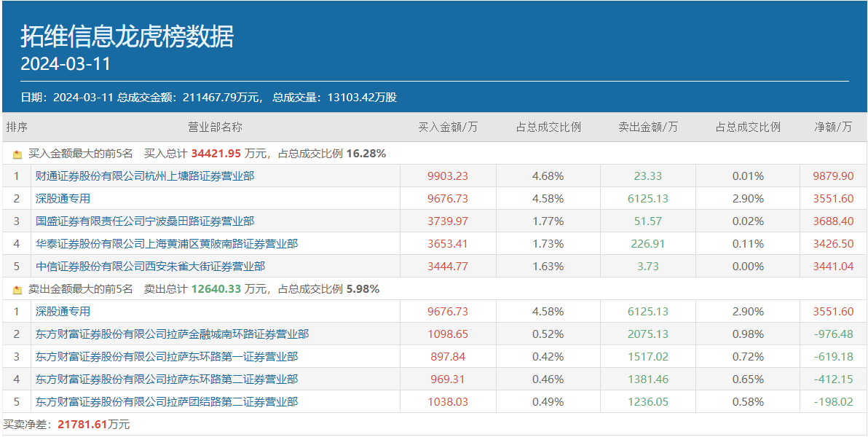This screenshot has width=868, height=437.
Task: Open 深股通专用 link in the sell list
Action: [x=63, y=311]
